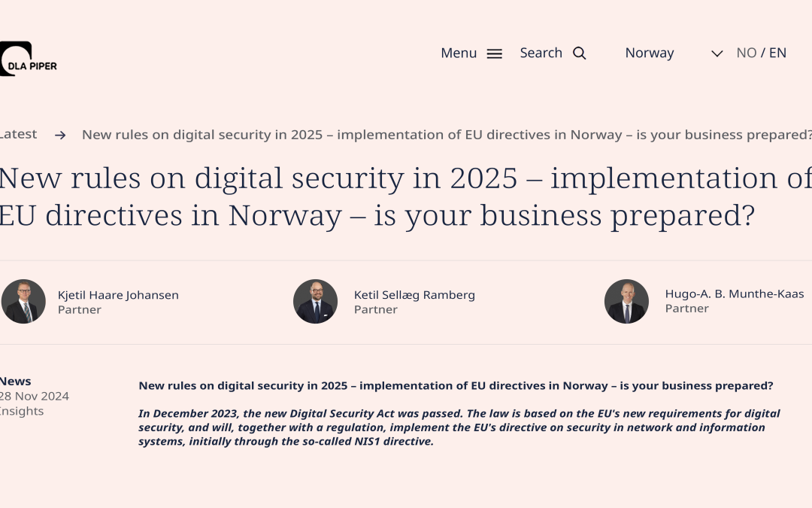Go to the Latest breadcrumb link
The width and height of the screenshot is (812, 508).
coord(18,134)
